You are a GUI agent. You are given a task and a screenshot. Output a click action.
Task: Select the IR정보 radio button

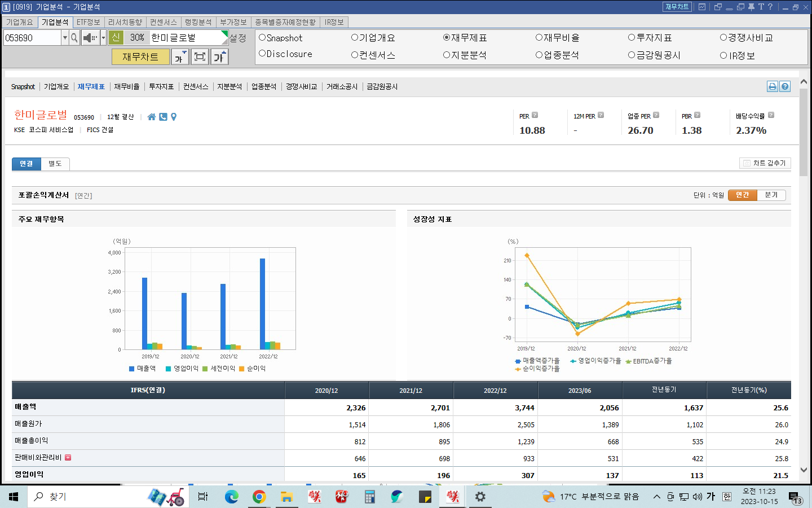point(723,55)
